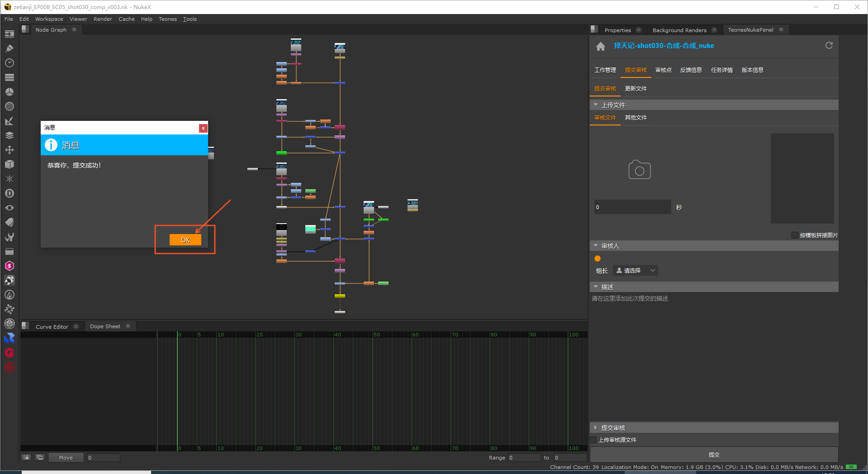Open the Views eye icon in toolbar
The image size is (868, 474).
pos(9,208)
